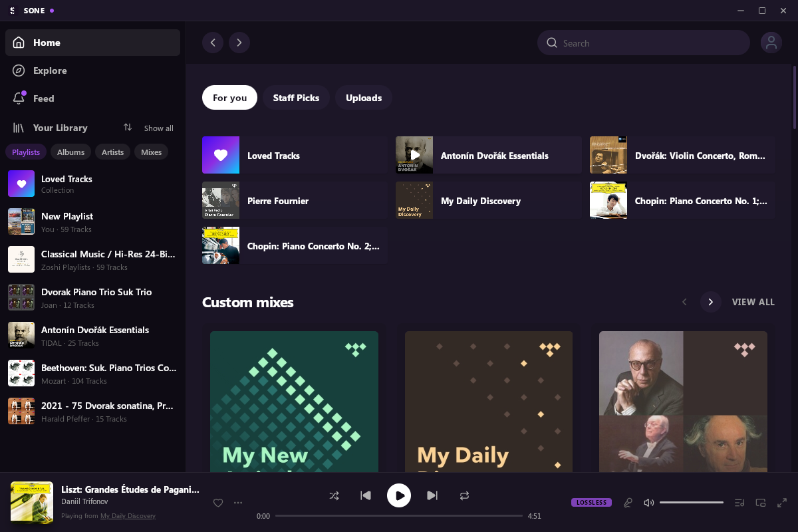The image size is (798, 532).
Task: Open the My Daily Discovery source link
Action: tap(128, 516)
